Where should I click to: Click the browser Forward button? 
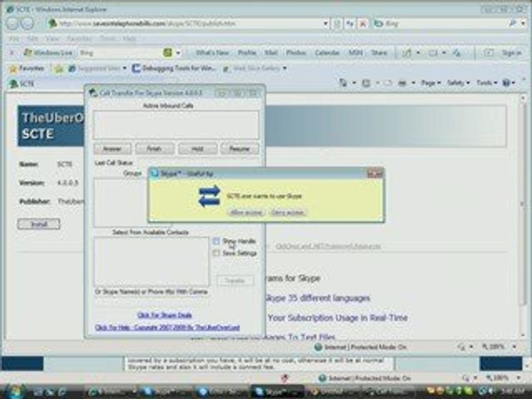(28, 23)
